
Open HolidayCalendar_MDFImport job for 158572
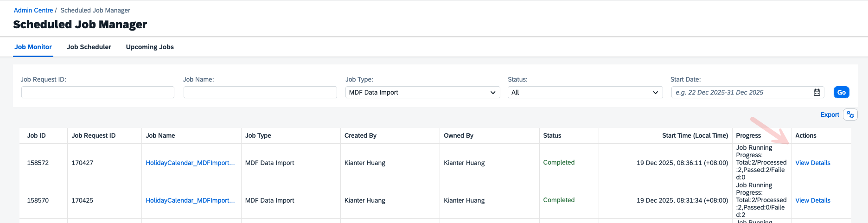click(x=190, y=163)
